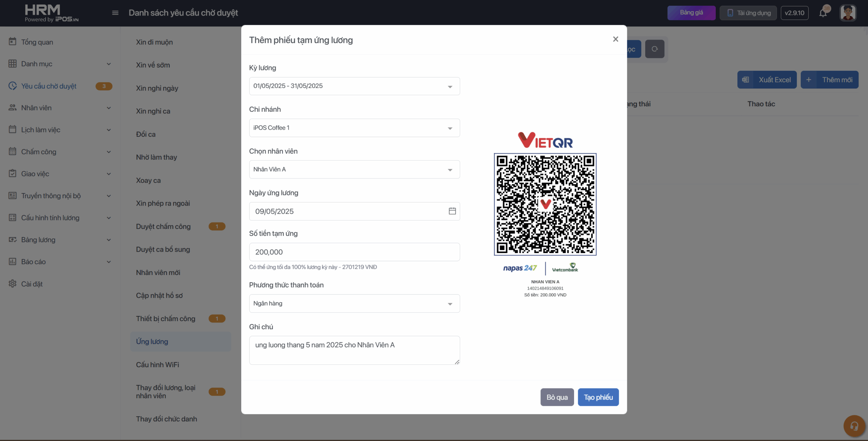This screenshot has width=868, height=441.
Task: Open calendar icon in Ngày ứng lương field
Action: point(452,211)
